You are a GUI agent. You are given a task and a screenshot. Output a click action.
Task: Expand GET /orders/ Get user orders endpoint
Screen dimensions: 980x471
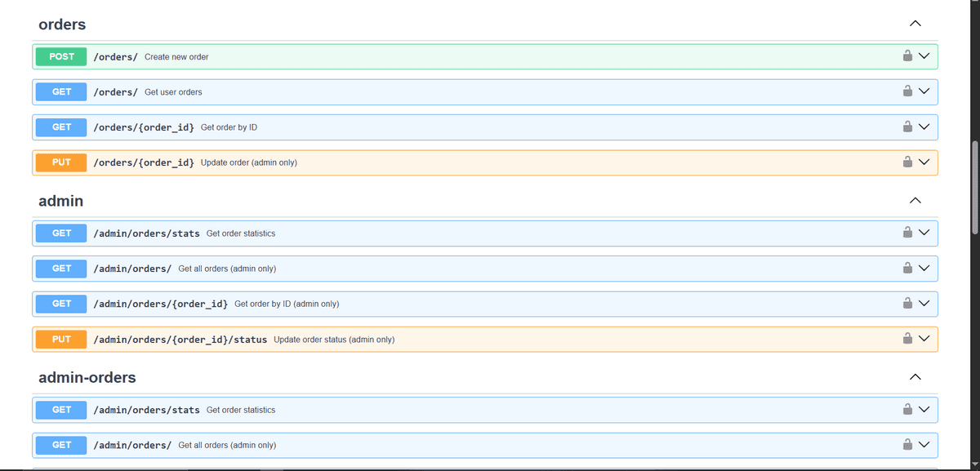(x=924, y=91)
